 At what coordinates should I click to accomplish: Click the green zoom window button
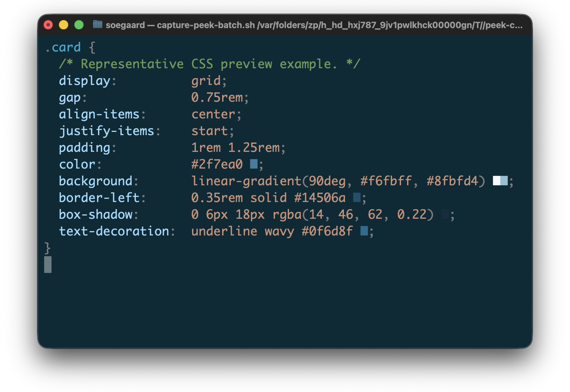[x=79, y=25]
